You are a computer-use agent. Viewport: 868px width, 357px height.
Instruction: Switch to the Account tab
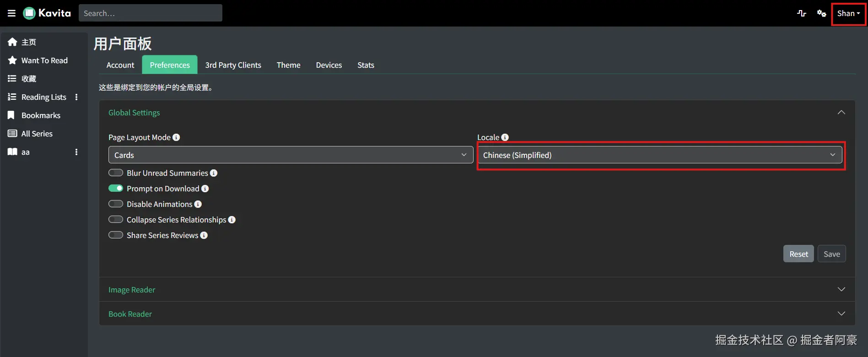(120, 65)
